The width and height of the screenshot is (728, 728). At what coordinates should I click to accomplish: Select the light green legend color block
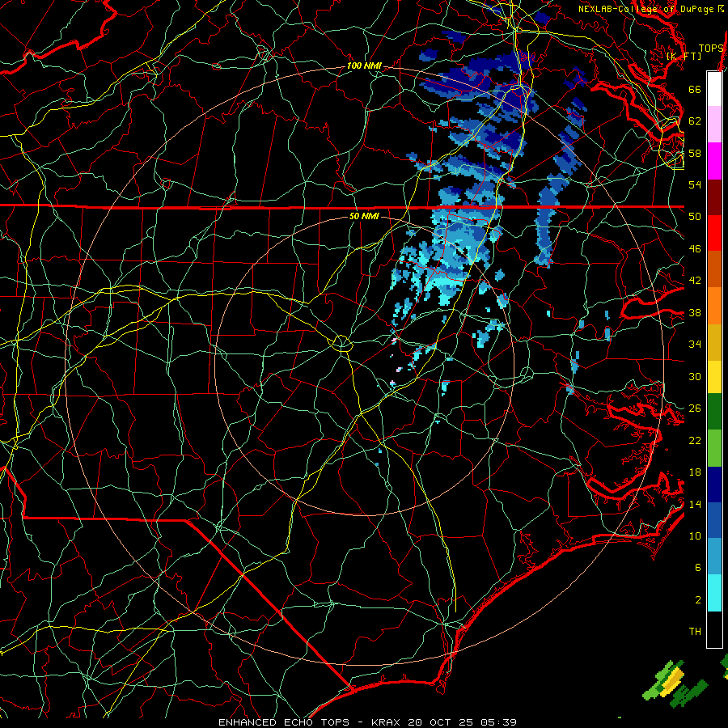(714, 448)
